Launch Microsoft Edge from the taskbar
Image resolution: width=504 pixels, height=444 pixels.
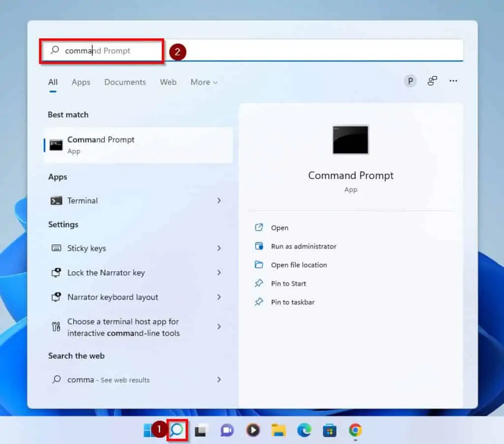click(304, 430)
